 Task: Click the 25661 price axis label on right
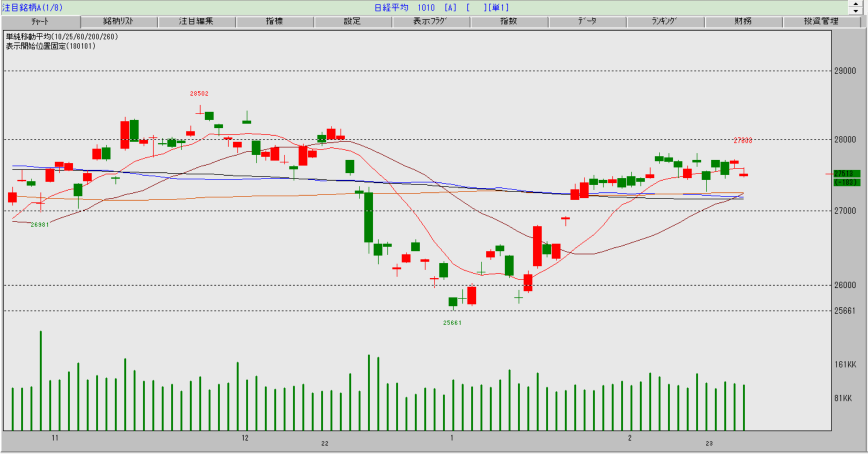click(x=845, y=311)
